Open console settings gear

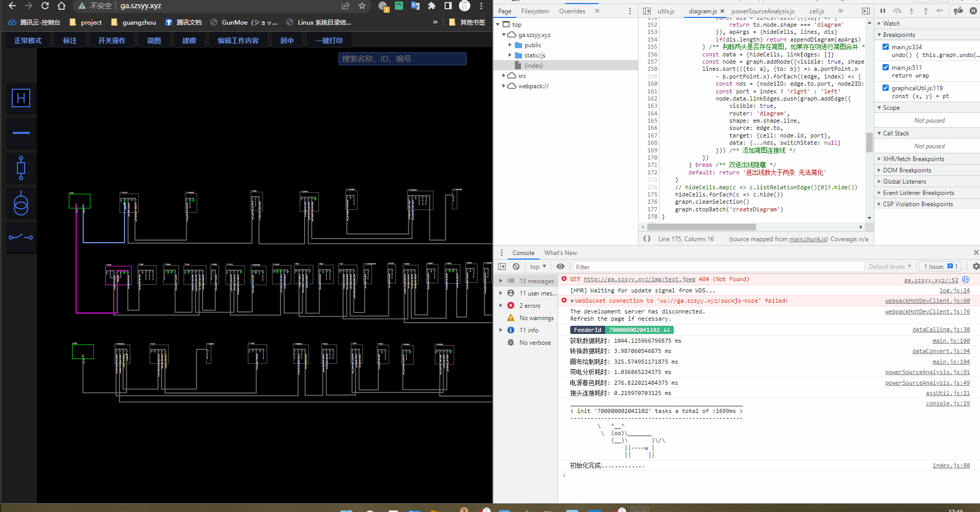[975, 266]
